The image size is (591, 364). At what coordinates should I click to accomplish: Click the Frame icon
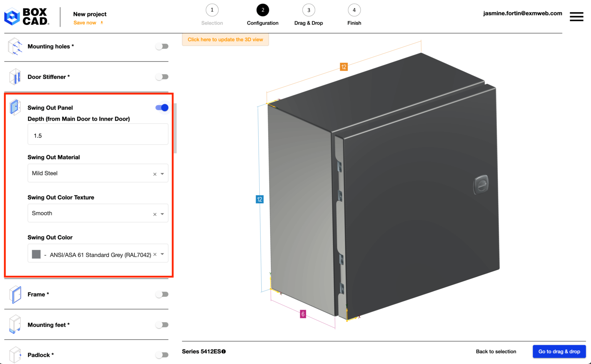(x=15, y=294)
